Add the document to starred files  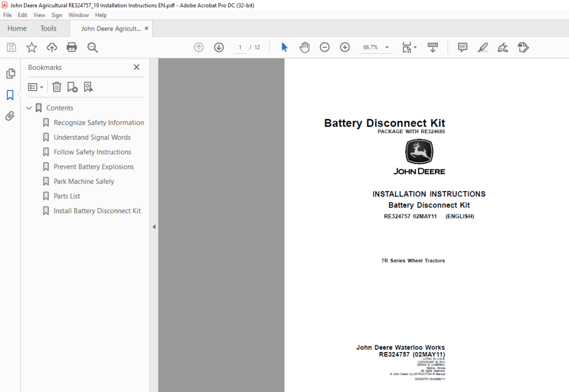coord(32,48)
